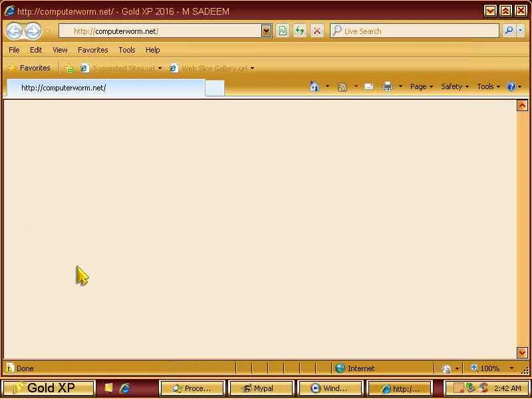This screenshot has width=532, height=399.
Task: Open a new tab with the blank tab button
Action: [215, 88]
